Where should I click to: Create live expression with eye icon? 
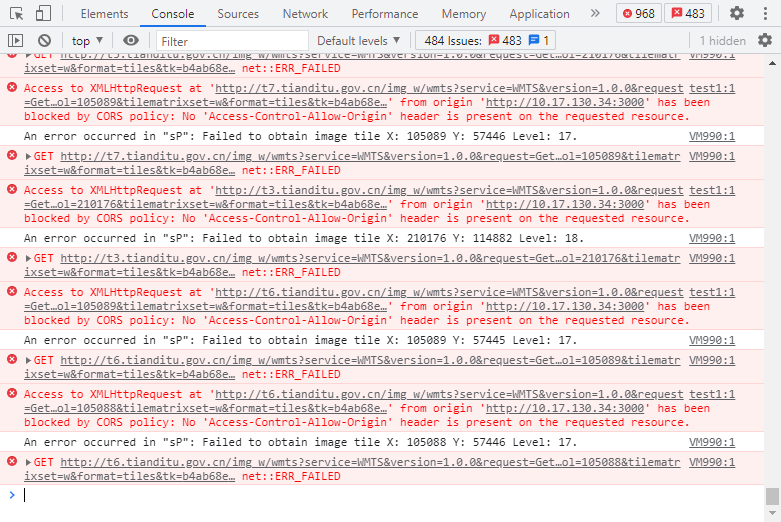click(x=130, y=40)
